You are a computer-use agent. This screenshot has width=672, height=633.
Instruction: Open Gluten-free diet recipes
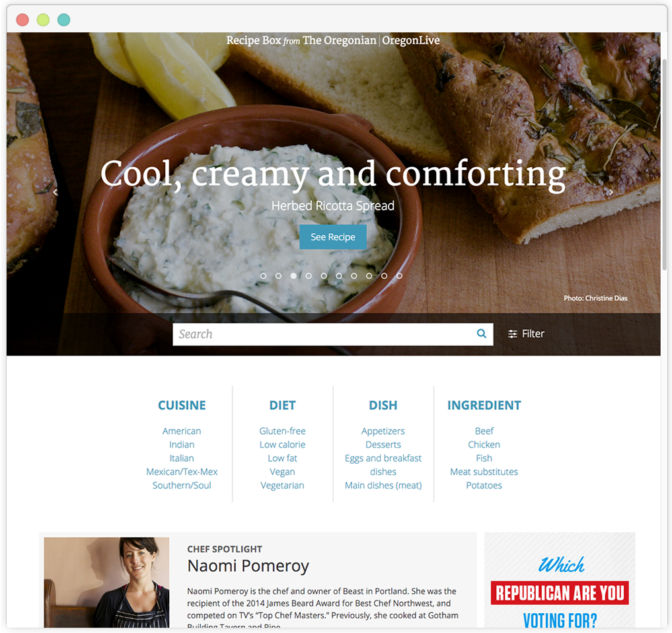pyautogui.click(x=282, y=431)
